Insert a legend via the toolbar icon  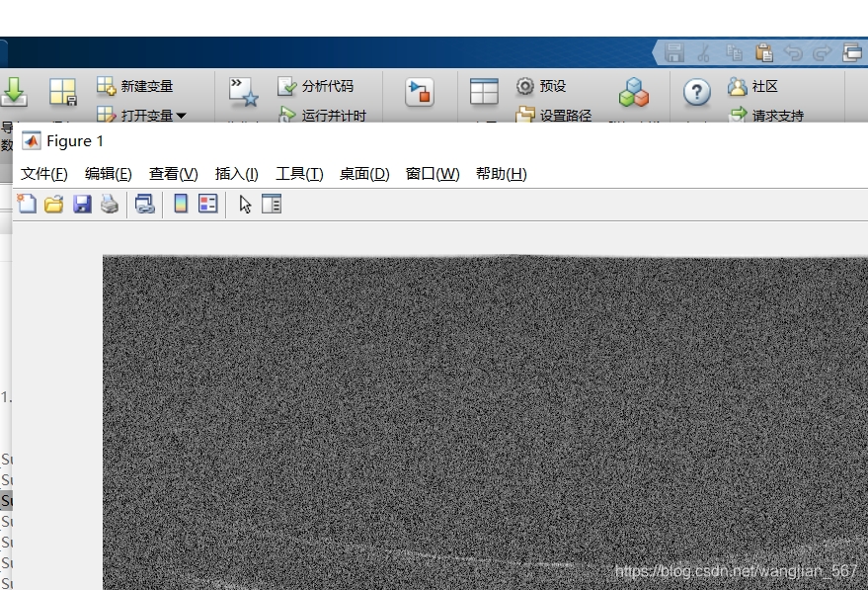click(208, 204)
